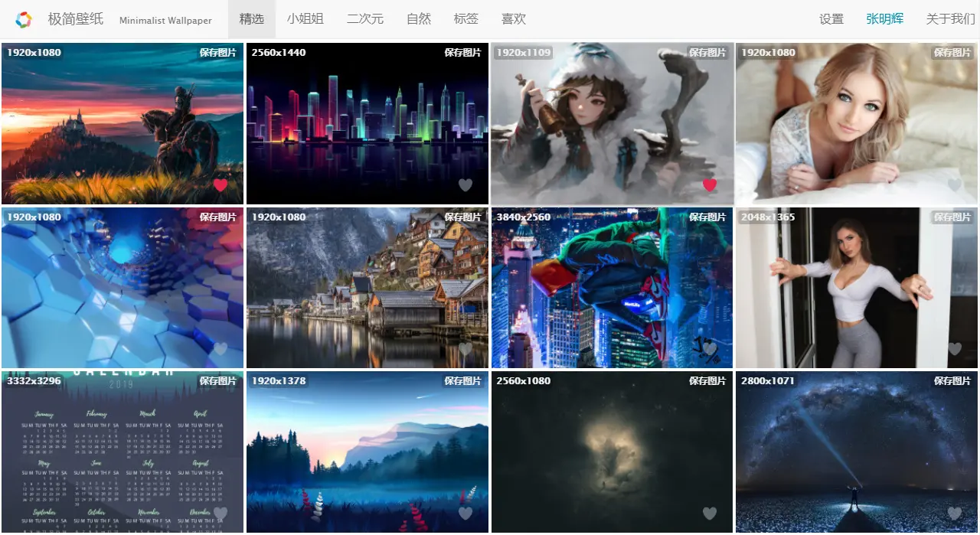Open the 标签 tab
This screenshot has height=535, width=980.
[466, 19]
